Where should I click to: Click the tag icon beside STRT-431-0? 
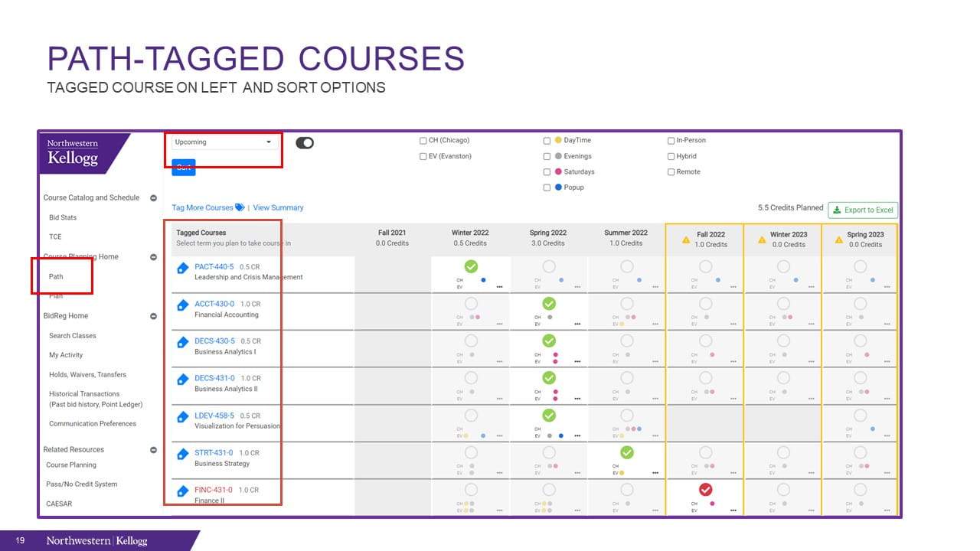182,454
